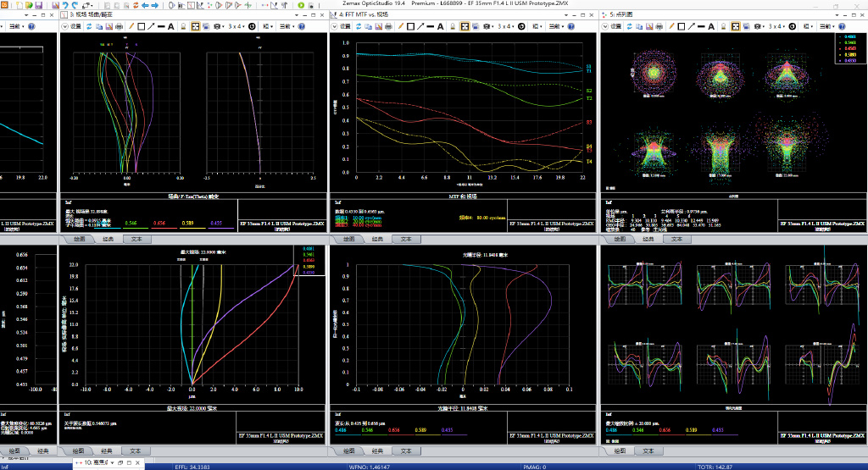868x470 pixels.
Task: Select the rectangle draw tool in the field curvature window
Action: coord(139,26)
